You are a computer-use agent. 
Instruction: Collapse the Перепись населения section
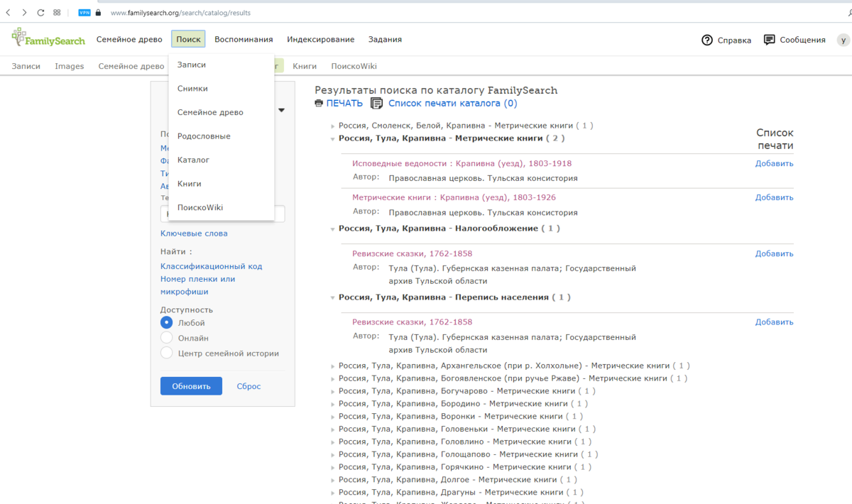click(333, 297)
